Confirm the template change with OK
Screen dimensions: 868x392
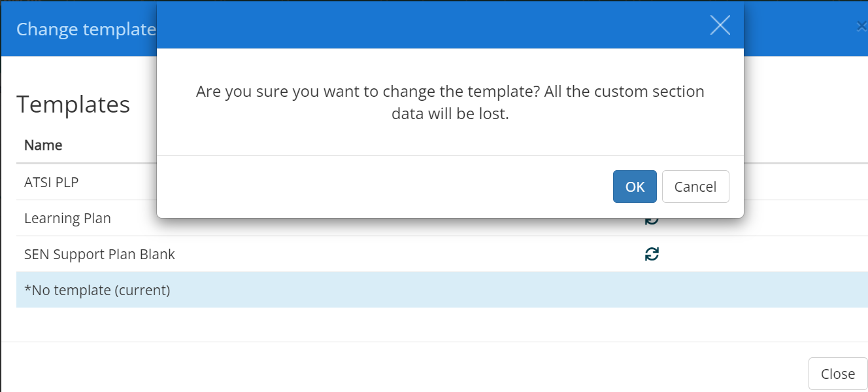point(635,187)
